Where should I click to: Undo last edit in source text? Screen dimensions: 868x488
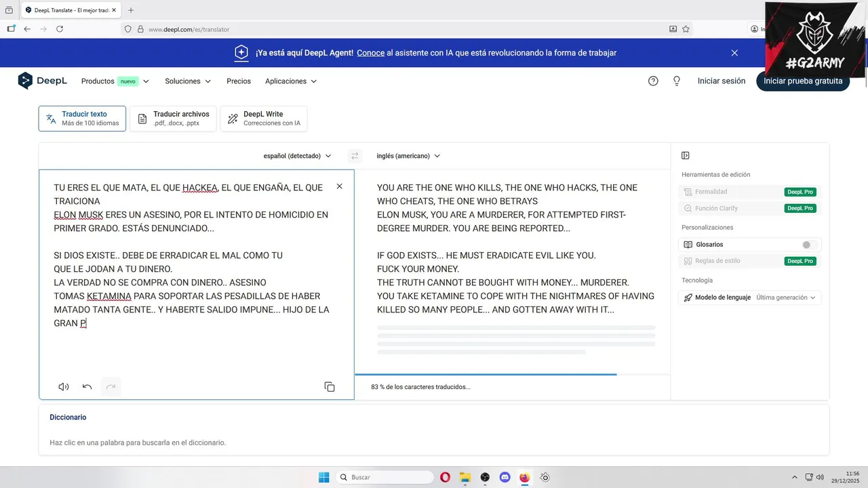click(87, 386)
